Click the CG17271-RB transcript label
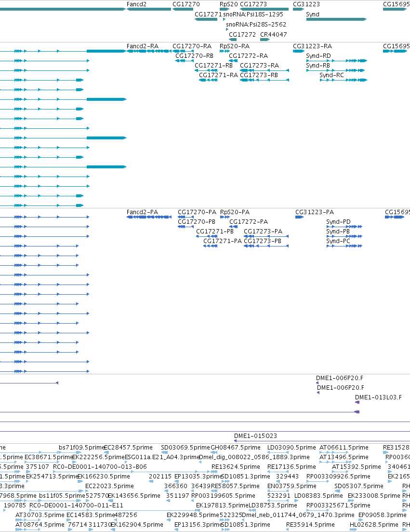The width and height of the screenshot is (410, 532). (x=214, y=66)
